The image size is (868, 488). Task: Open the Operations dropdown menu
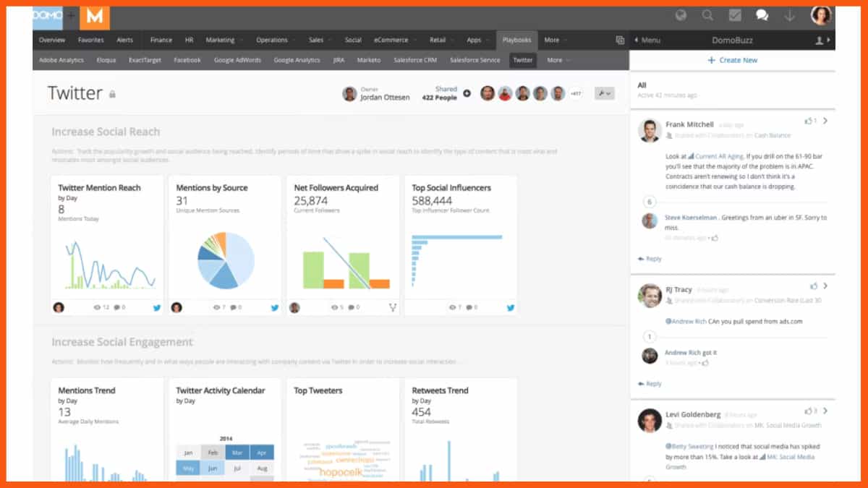pos(275,40)
